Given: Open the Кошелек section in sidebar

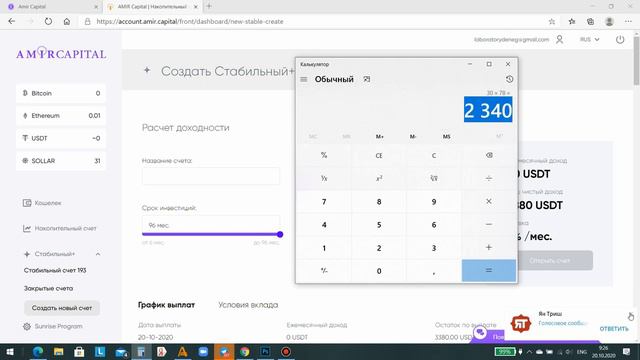Looking at the screenshot, I should (42, 203).
